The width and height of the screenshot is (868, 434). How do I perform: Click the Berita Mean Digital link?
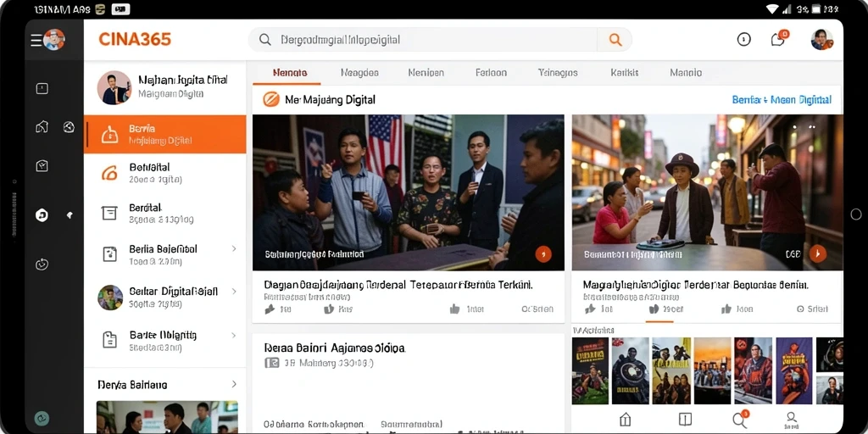(782, 100)
